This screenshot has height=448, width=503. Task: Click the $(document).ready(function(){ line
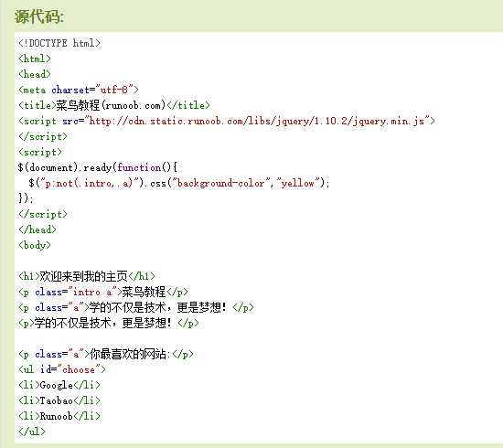pos(98,167)
